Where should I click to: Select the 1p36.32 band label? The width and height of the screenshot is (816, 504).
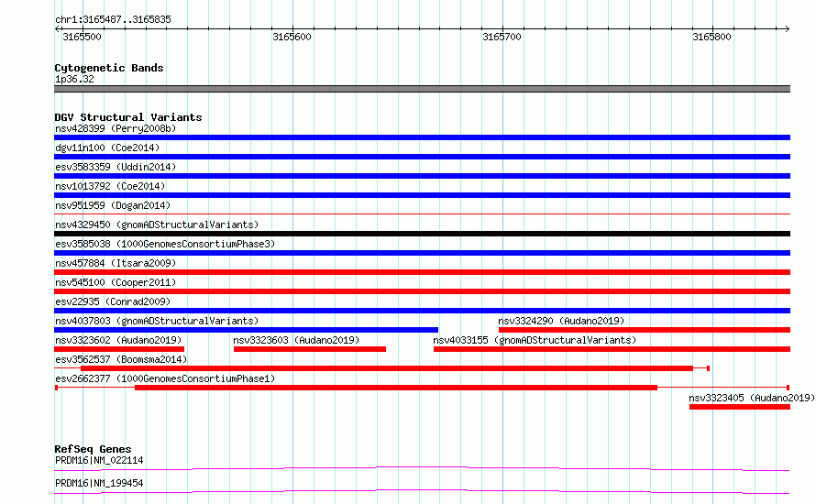coord(74,79)
